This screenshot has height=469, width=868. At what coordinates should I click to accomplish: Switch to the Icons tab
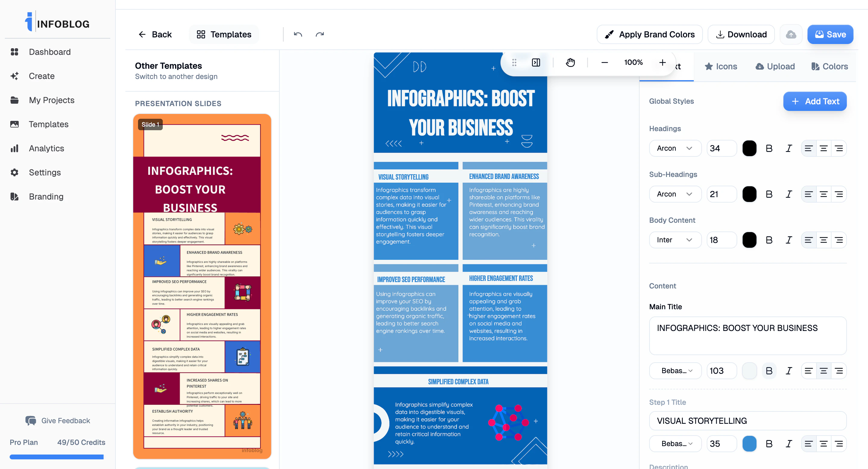[x=721, y=66]
